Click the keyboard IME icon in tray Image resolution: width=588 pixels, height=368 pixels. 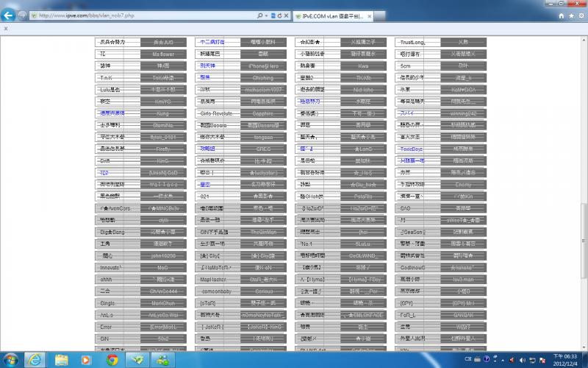tap(477, 359)
